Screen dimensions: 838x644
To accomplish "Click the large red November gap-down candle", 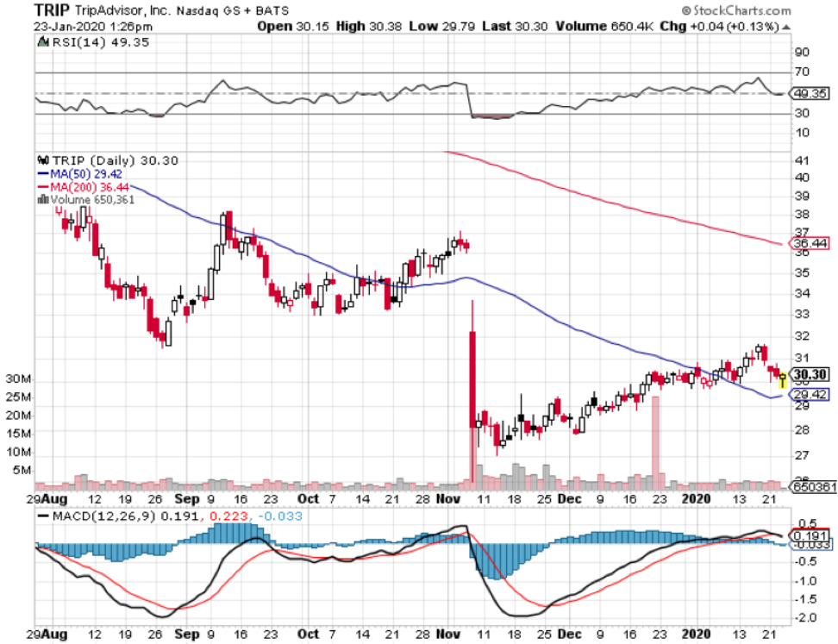I will point(472,378).
